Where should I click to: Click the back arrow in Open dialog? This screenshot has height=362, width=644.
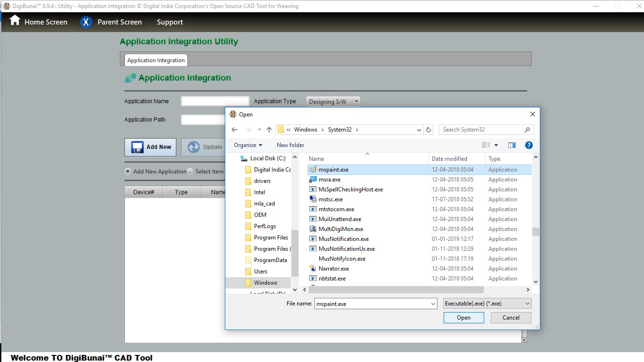click(235, 130)
